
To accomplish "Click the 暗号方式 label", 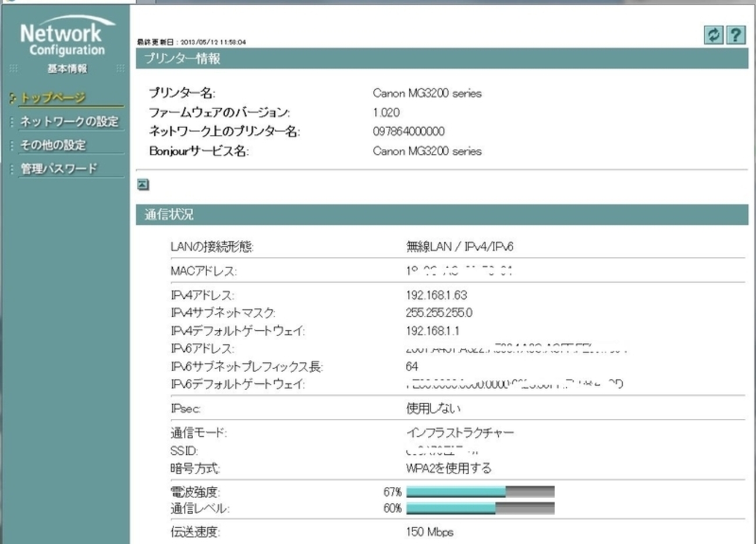I will point(196,468).
